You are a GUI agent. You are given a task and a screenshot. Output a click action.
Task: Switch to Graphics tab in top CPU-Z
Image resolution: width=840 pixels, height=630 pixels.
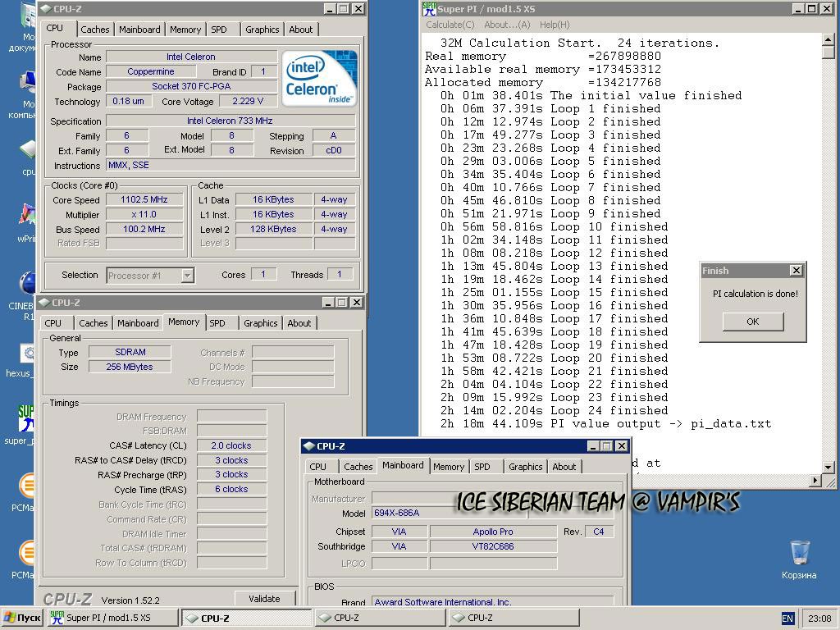pos(262,30)
